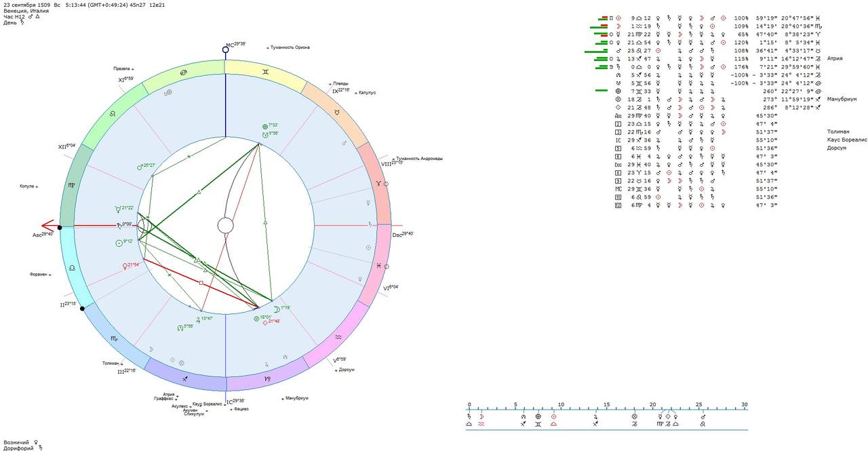The width and height of the screenshot is (868, 451).
Task: Click the Virgo sign on the zodiac ring
Action: (72, 184)
